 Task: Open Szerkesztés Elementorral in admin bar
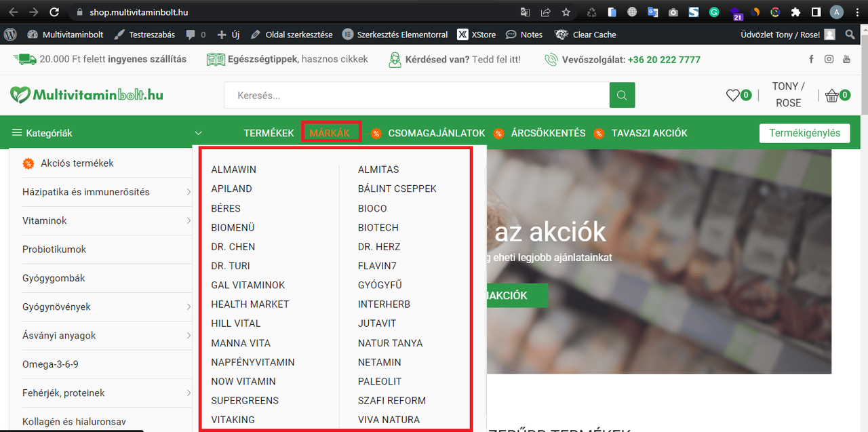coord(395,35)
